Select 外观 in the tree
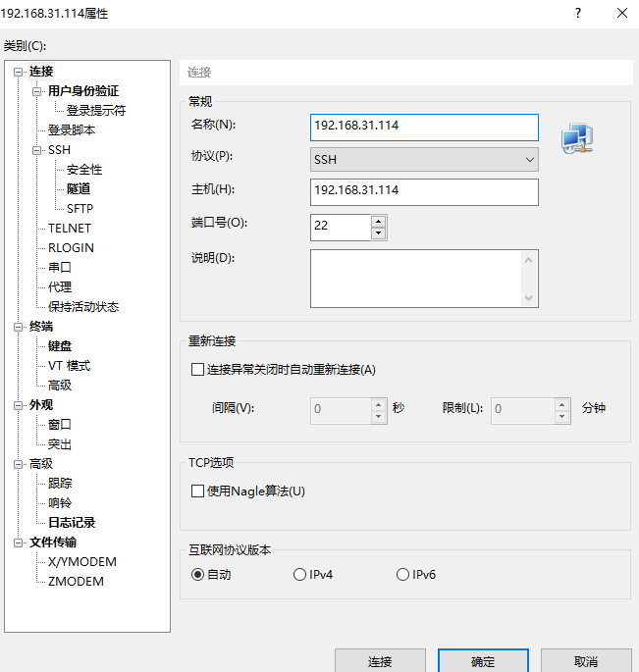 tap(41, 405)
